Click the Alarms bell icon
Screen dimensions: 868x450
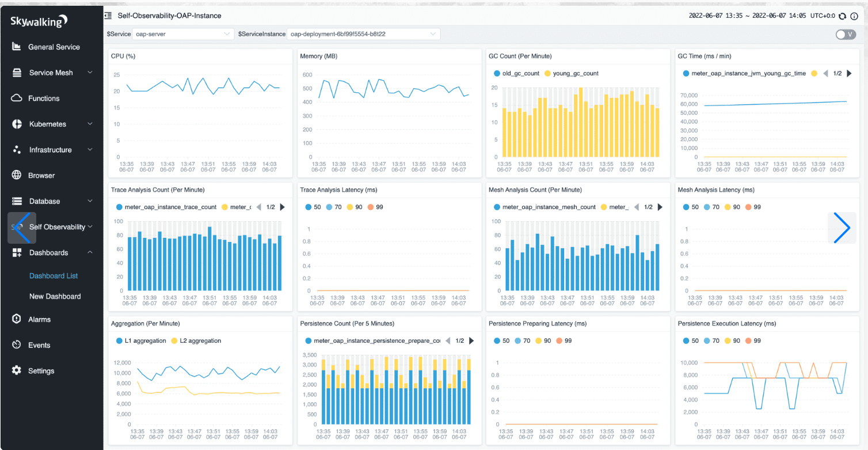point(17,319)
